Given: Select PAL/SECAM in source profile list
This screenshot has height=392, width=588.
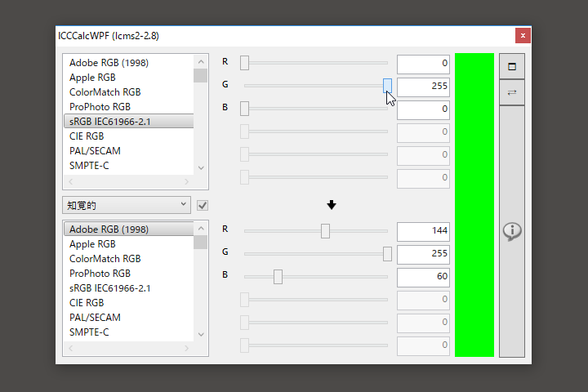Looking at the screenshot, I should (129, 150).
